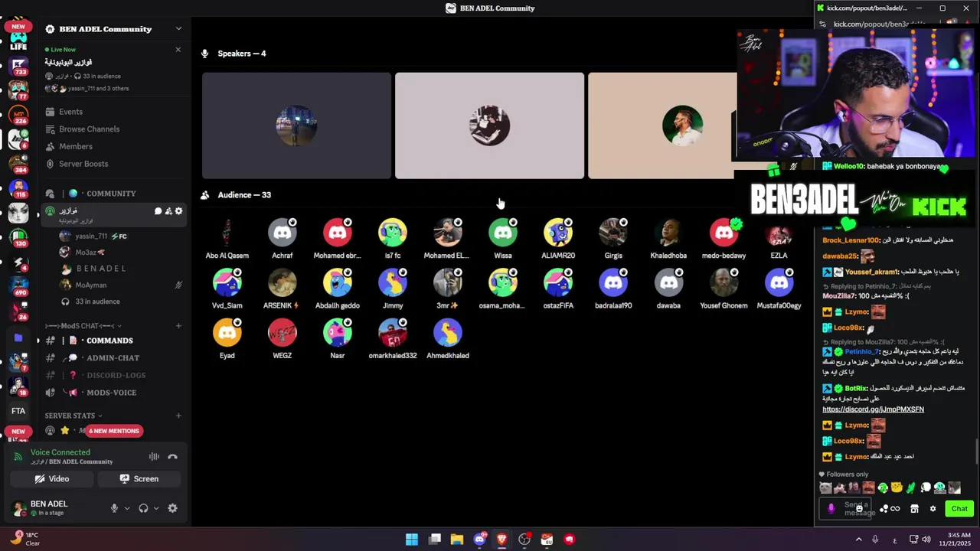Open the FTA server icon
Viewport: 980px width, 551px height.
pyautogui.click(x=18, y=411)
